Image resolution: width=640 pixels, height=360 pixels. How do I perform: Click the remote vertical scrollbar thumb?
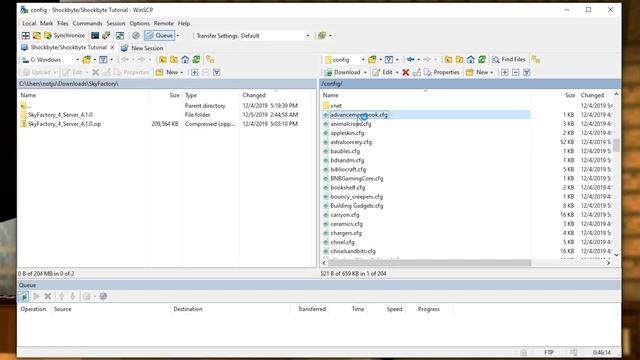616,145
